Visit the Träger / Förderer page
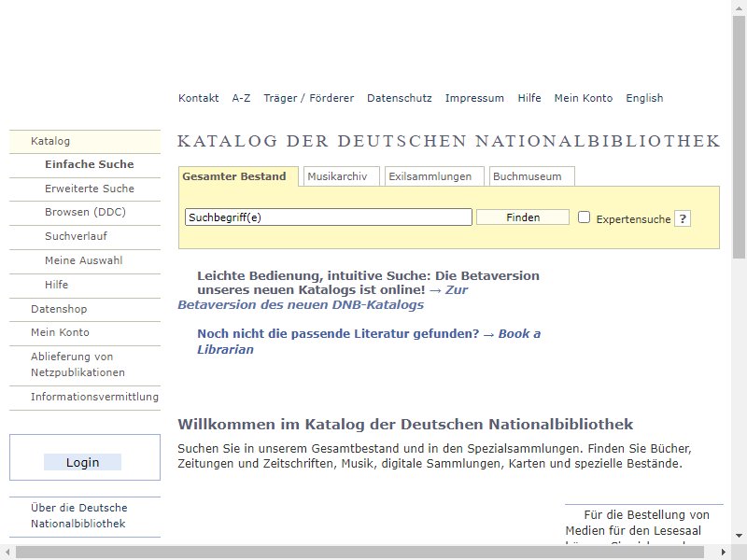 [309, 98]
